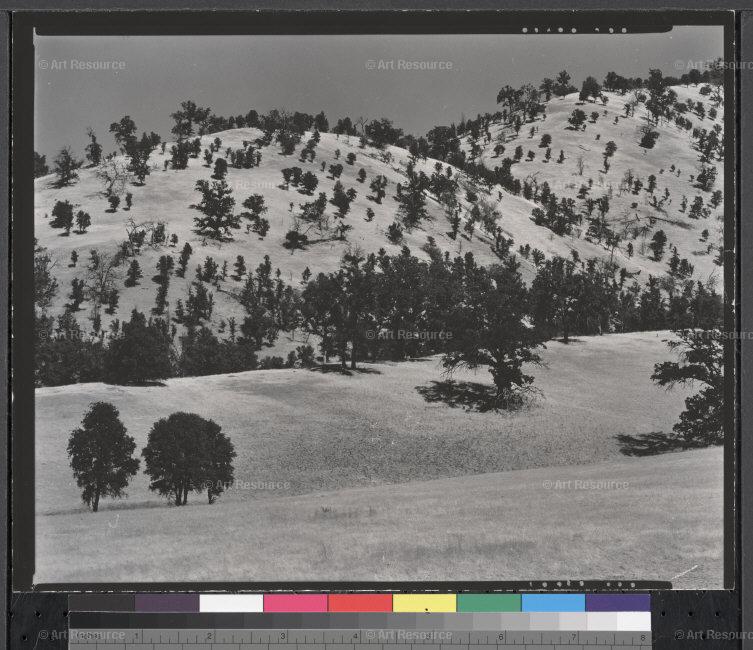This screenshot has height=650, width=753.
Task: Click the dark gray first patch of the color strip
Action: click(102, 603)
